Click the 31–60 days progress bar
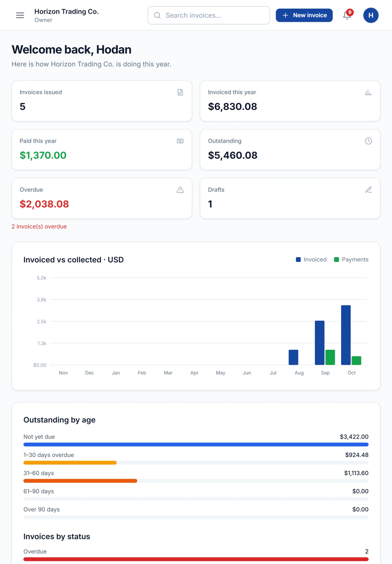Screen dimensions: 392x564 click(x=196, y=481)
